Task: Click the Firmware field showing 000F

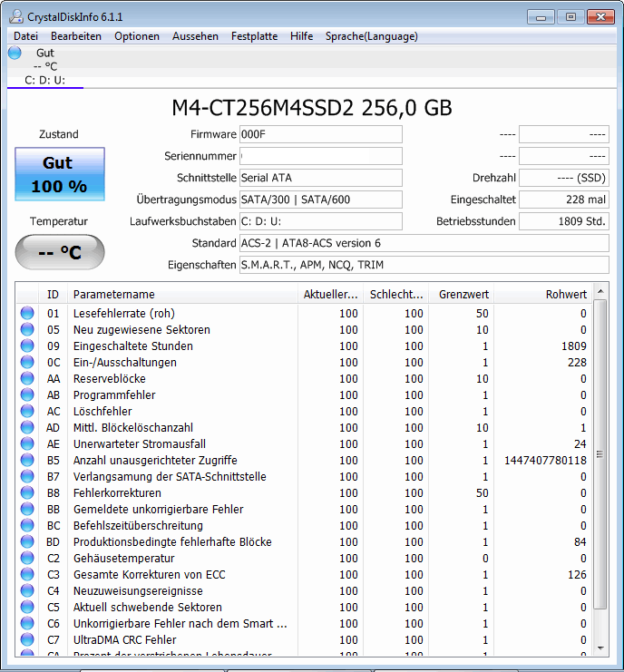Action: coord(320,134)
